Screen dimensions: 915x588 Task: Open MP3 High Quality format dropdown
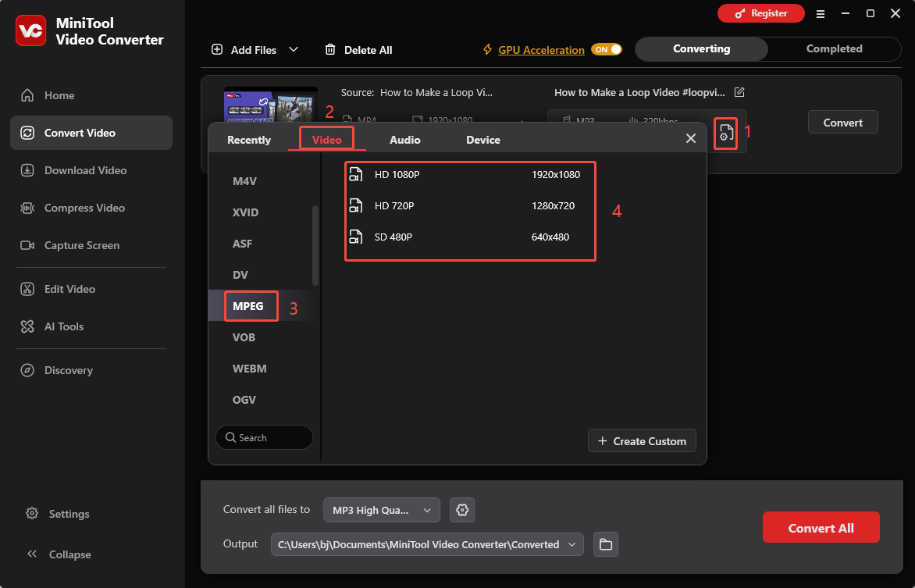point(382,510)
